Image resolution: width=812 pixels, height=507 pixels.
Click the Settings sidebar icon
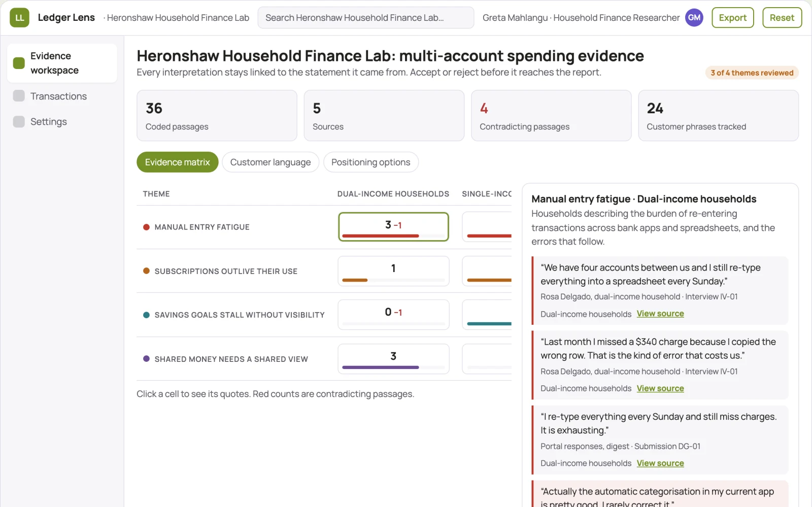point(19,121)
